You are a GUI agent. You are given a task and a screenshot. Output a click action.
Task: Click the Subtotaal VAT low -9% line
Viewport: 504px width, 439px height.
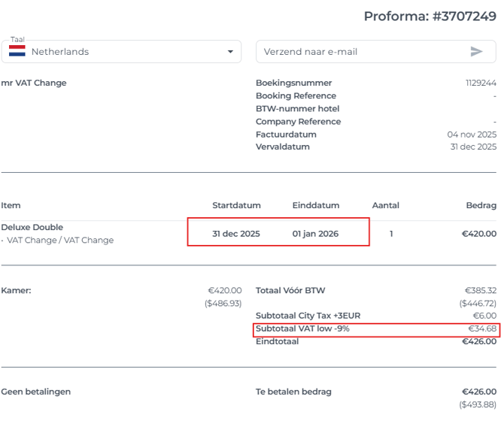pos(302,329)
